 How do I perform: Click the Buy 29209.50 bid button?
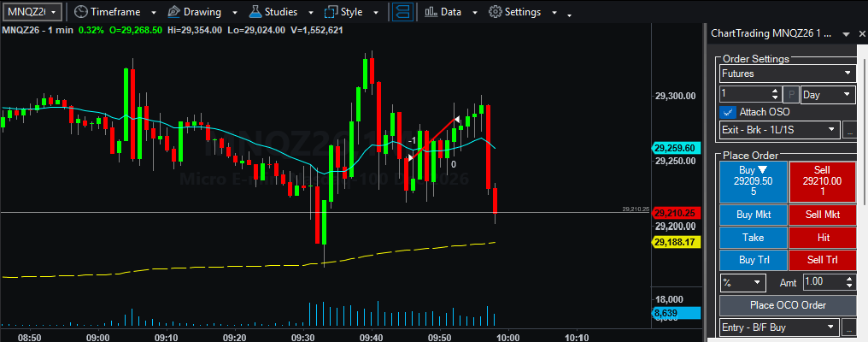point(753,182)
